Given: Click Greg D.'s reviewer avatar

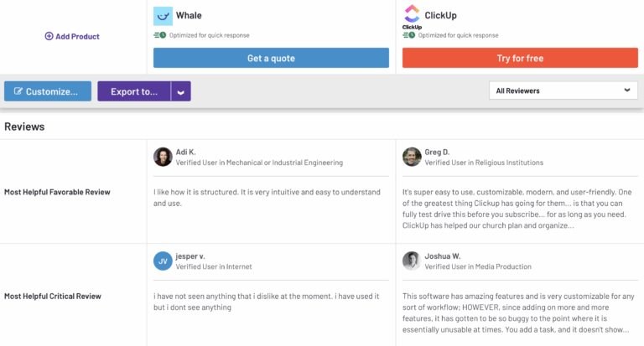Looking at the screenshot, I should [412, 157].
